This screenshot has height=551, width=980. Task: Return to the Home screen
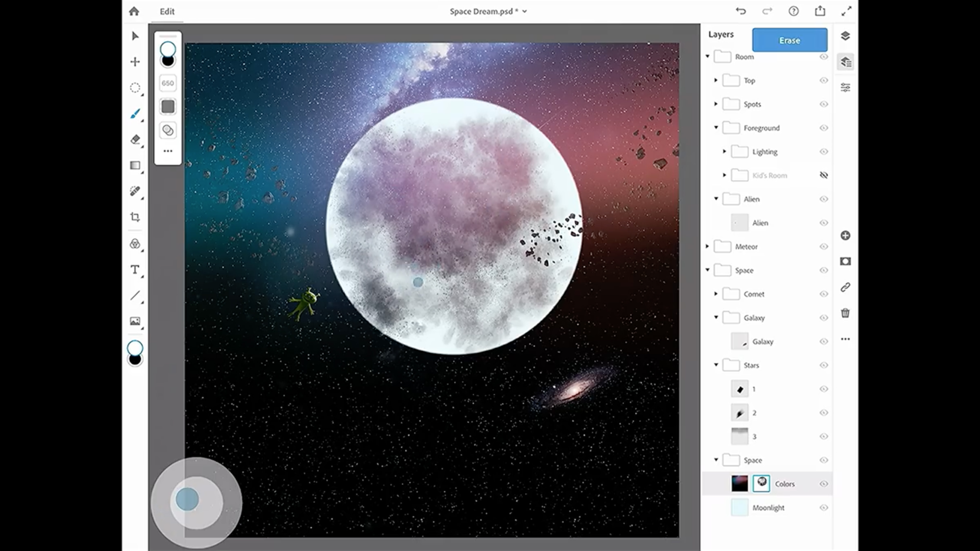click(134, 11)
